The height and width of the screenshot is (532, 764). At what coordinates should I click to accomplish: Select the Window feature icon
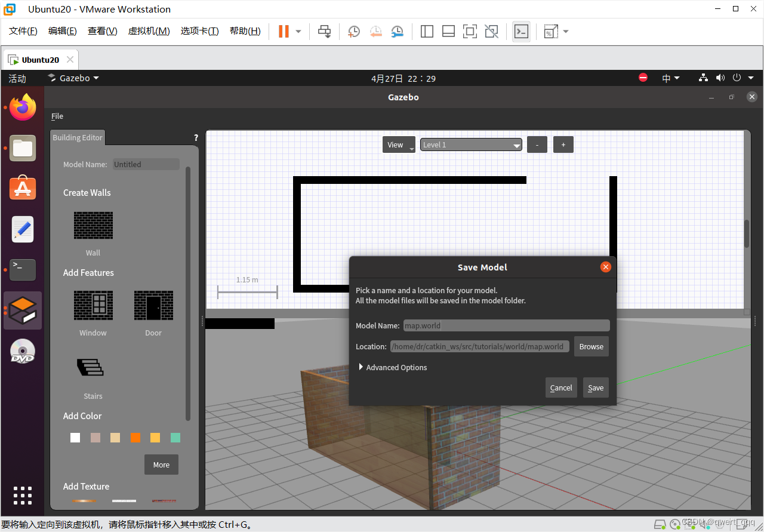pyautogui.click(x=93, y=305)
